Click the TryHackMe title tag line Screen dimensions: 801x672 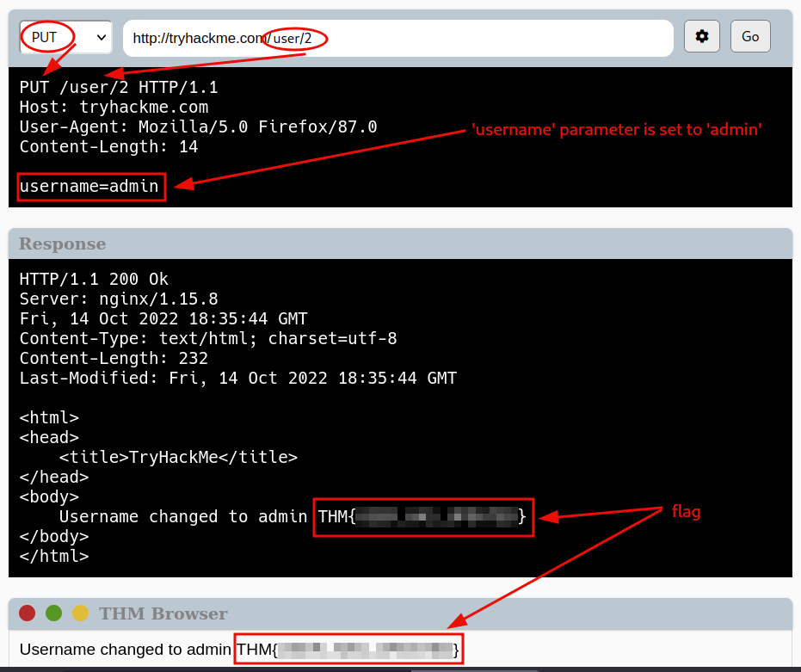pos(178,457)
